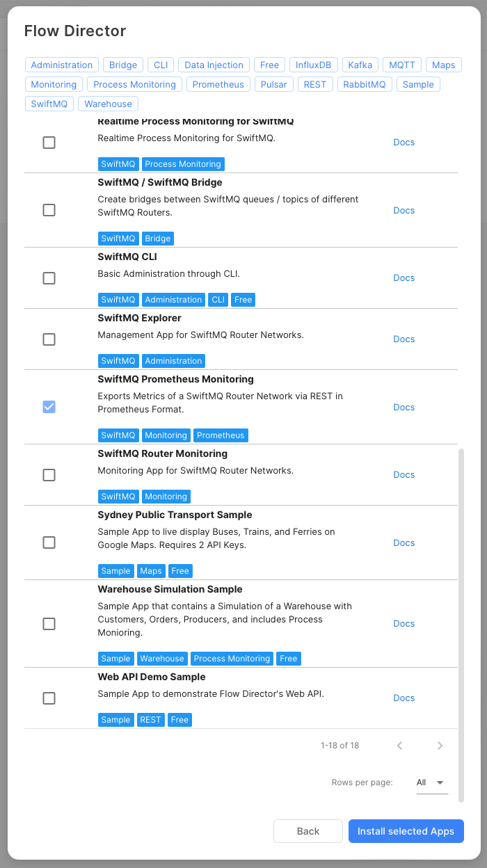Viewport: 487px width, 868px height.
Task: Select the Warehouse Simulation Sample checkbox
Action: point(49,624)
